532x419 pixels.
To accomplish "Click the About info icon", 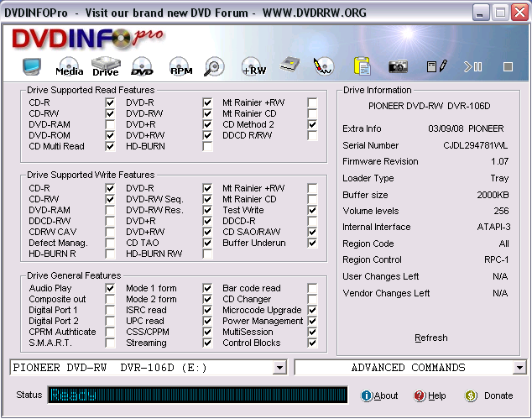I will pyautogui.click(x=367, y=395).
